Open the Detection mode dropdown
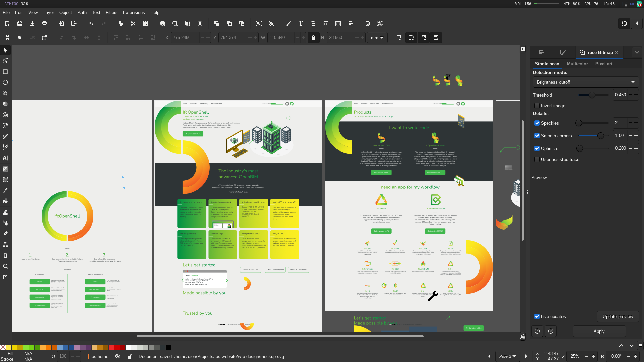 tap(586, 82)
